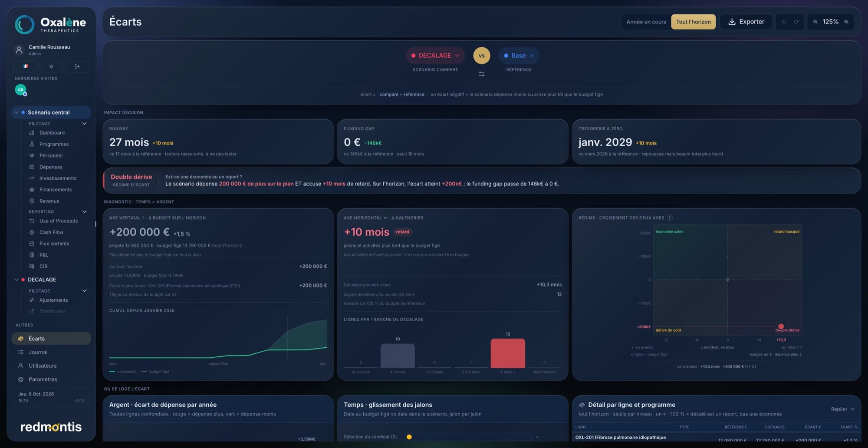Open Programmes flask icon item
Image resolution: width=868 pixels, height=448 pixels.
click(54, 144)
